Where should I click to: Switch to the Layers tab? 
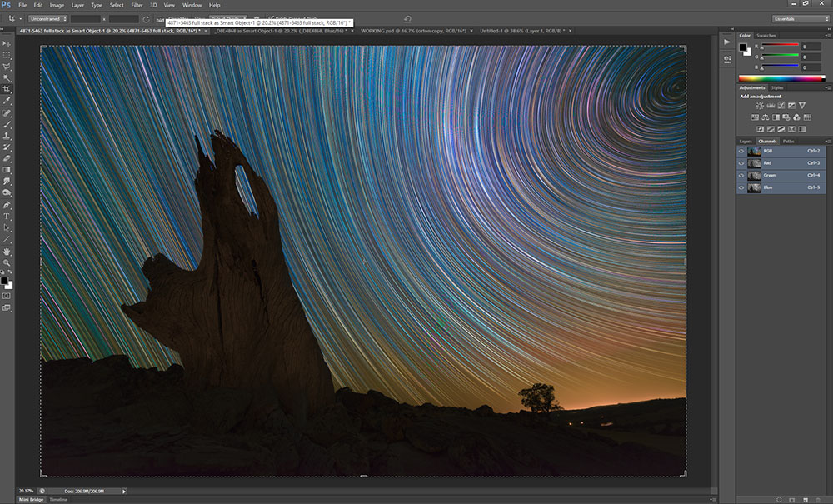[x=746, y=142]
